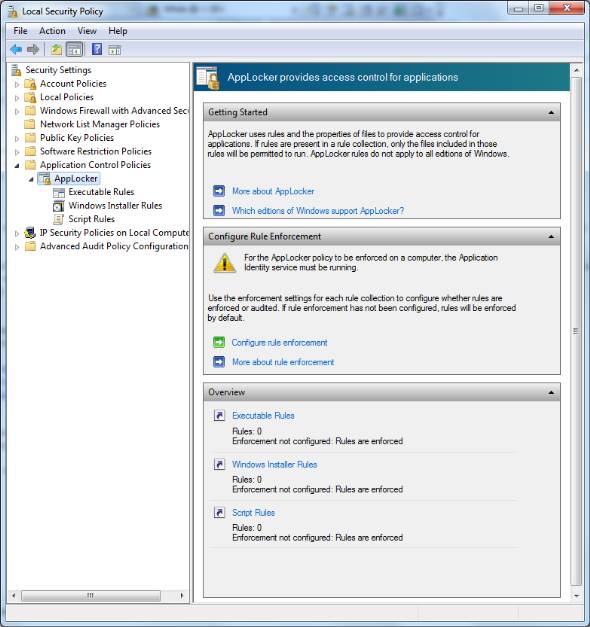Open the Script Rules overview link
The height and width of the screenshot is (627, 590).
coord(253,513)
